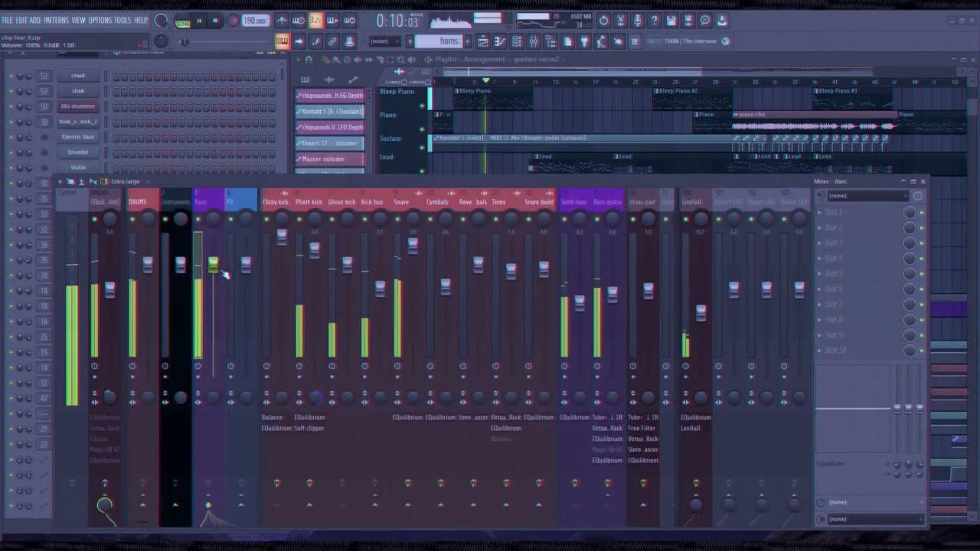Click the stop playback button

[x=215, y=21]
